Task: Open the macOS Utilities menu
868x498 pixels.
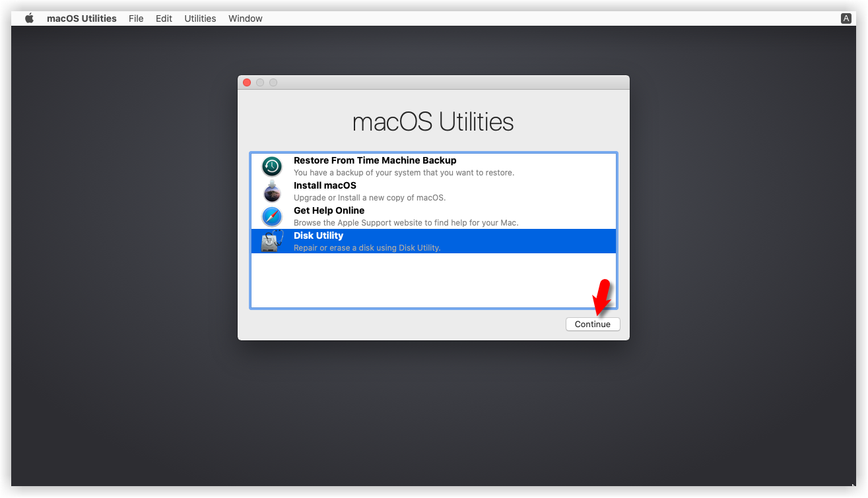Action: [81, 18]
